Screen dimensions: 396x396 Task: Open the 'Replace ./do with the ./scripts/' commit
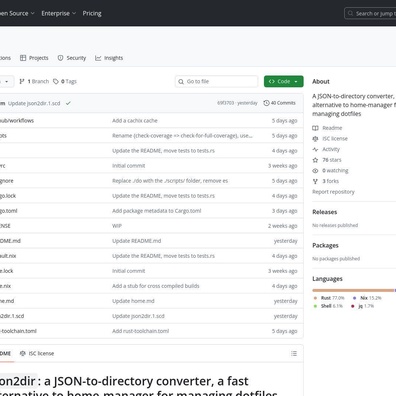coord(170,181)
